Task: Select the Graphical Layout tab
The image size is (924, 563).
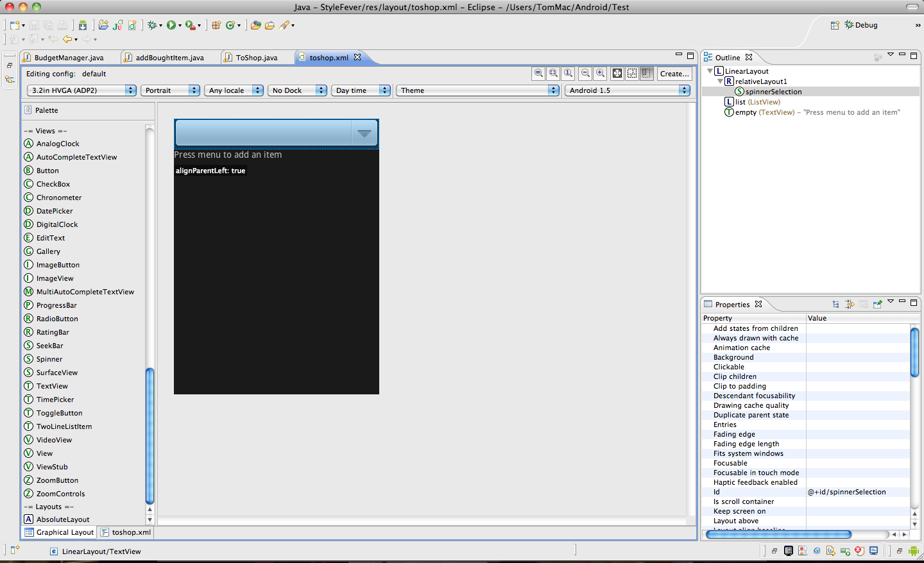Action: point(60,532)
